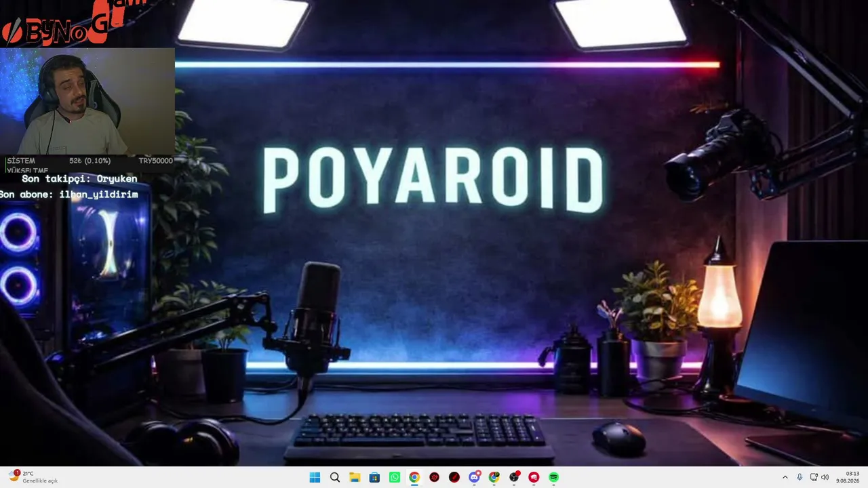Switch to the active Google Chrome window
This screenshot has width=868, height=488.
click(x=414, y=477)
